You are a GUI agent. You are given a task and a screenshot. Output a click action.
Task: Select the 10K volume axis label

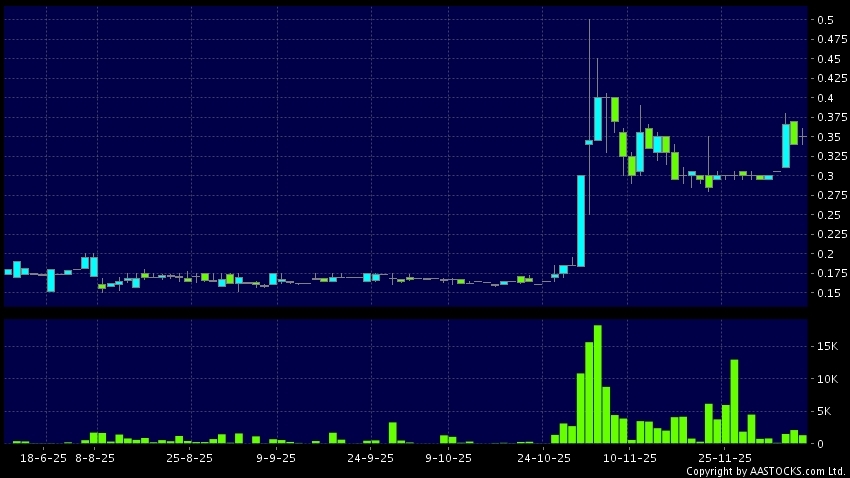click(828, 379)
